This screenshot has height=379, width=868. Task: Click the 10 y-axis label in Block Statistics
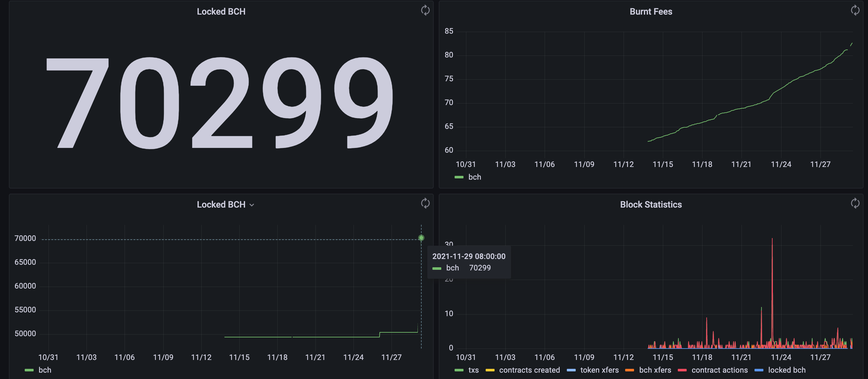click(x=449, y=314)
